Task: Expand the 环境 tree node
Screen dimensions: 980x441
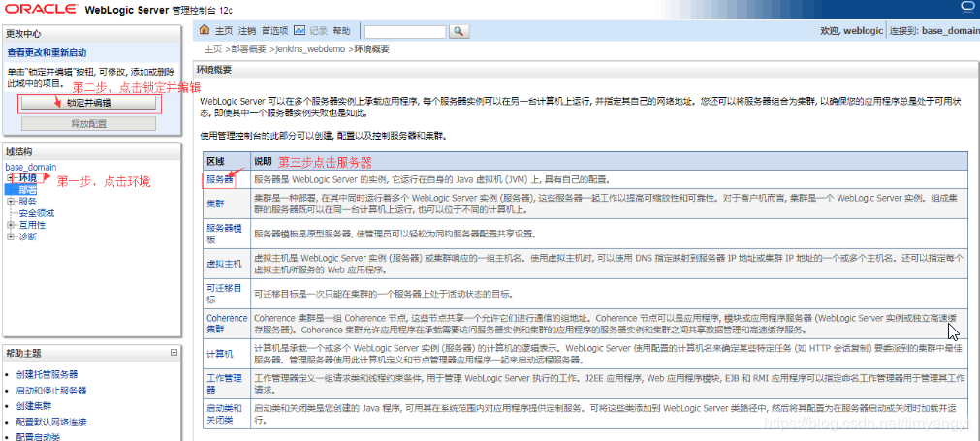Action: (10, 178)
